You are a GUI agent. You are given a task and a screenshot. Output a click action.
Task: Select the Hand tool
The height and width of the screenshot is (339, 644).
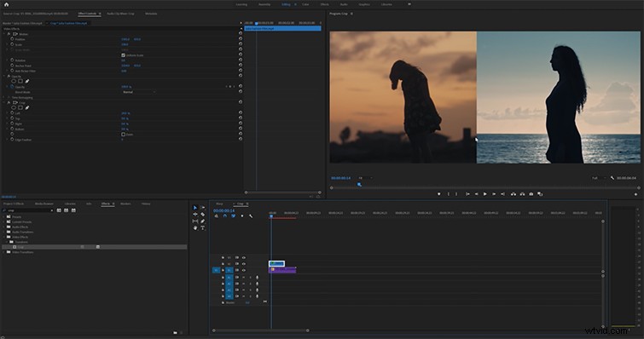pyautogui.click(x=195, y=228)
